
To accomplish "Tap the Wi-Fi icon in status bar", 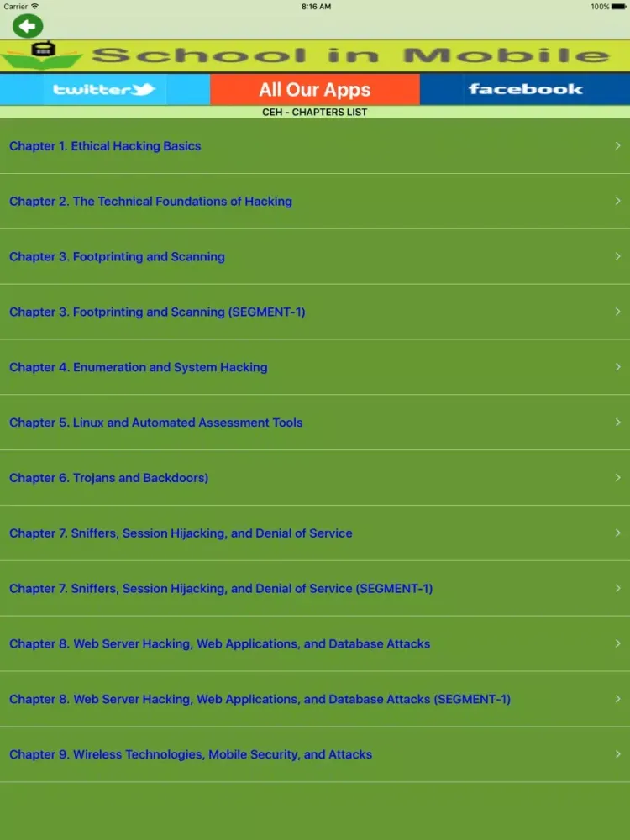I will pos(34,7).
